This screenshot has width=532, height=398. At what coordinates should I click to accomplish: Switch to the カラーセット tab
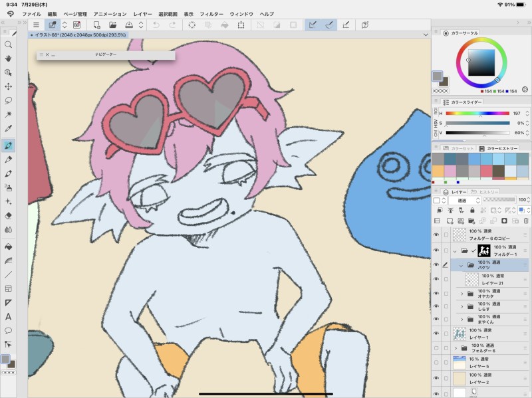click(459, 148)
